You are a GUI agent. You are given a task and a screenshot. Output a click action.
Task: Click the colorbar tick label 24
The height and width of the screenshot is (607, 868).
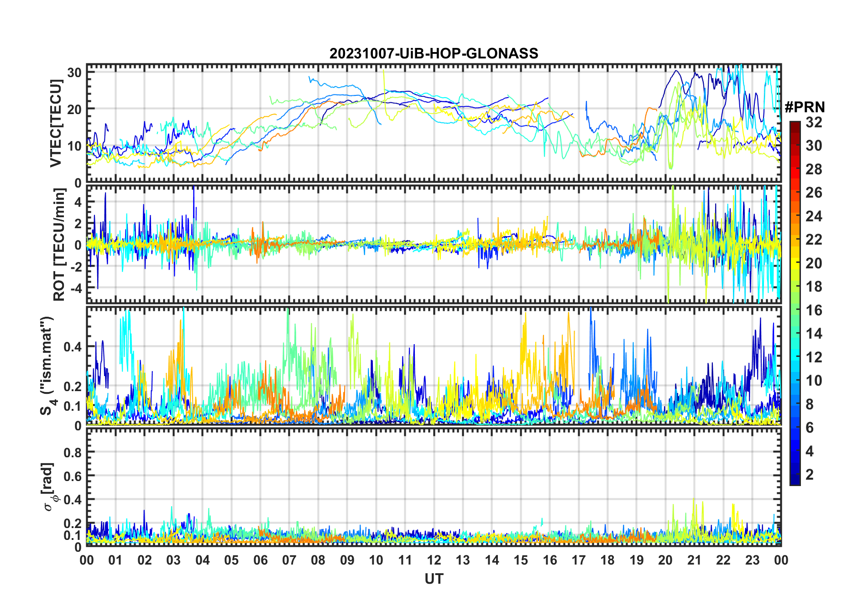pyautogui.click(x=814, y=216)
